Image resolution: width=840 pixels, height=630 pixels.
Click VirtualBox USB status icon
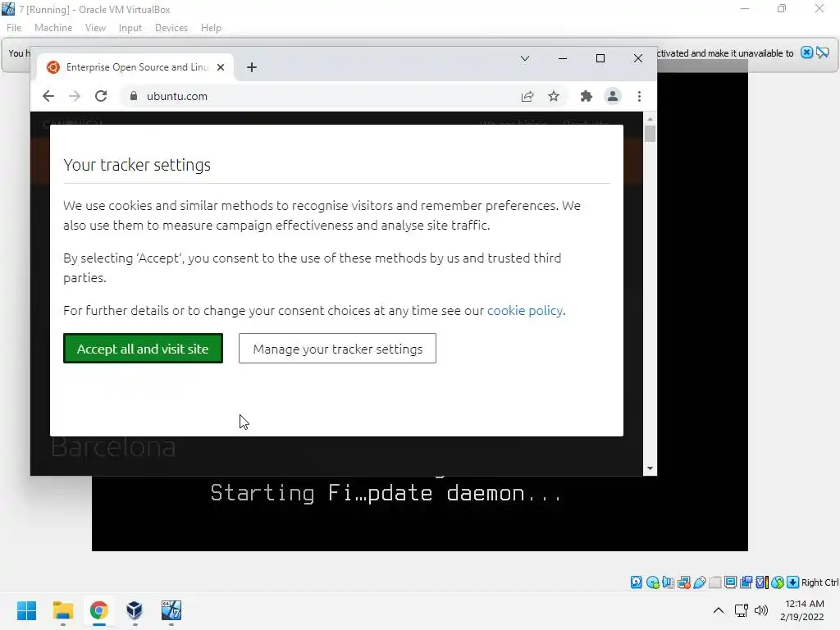700,582
